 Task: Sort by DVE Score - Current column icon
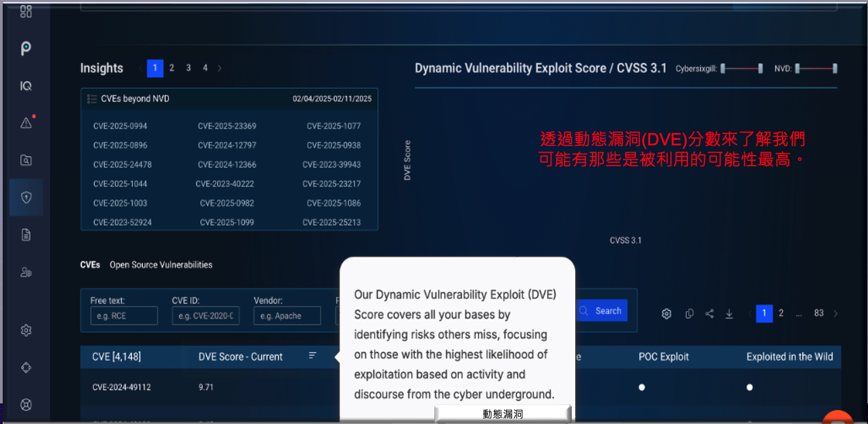(x=313, y=356)
